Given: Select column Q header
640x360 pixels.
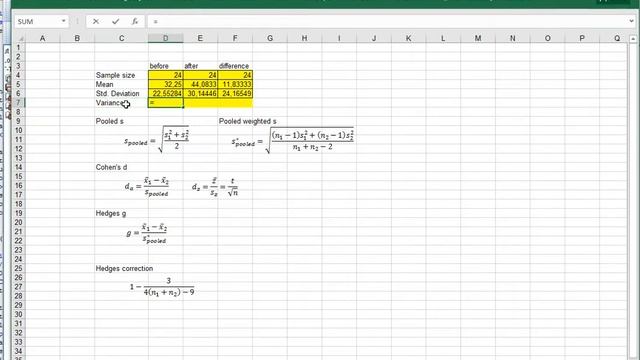Looking at the screenshot, I should [617, 38].
